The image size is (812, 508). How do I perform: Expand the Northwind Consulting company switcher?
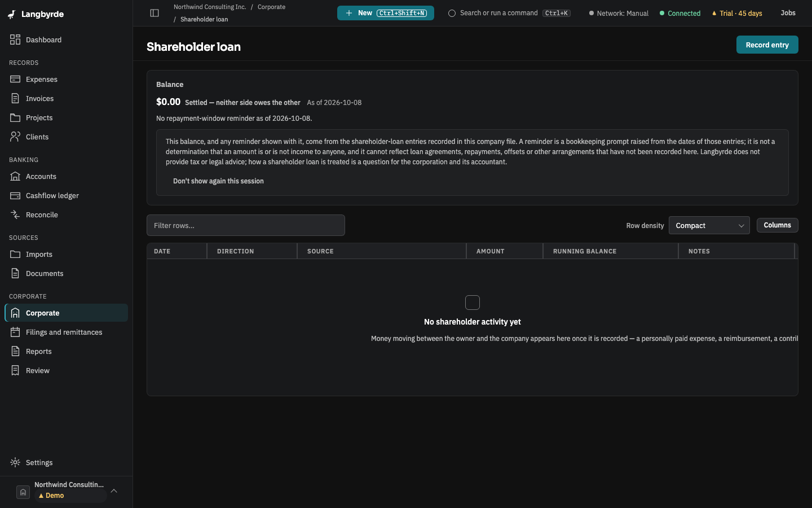[x=67, y=491]
